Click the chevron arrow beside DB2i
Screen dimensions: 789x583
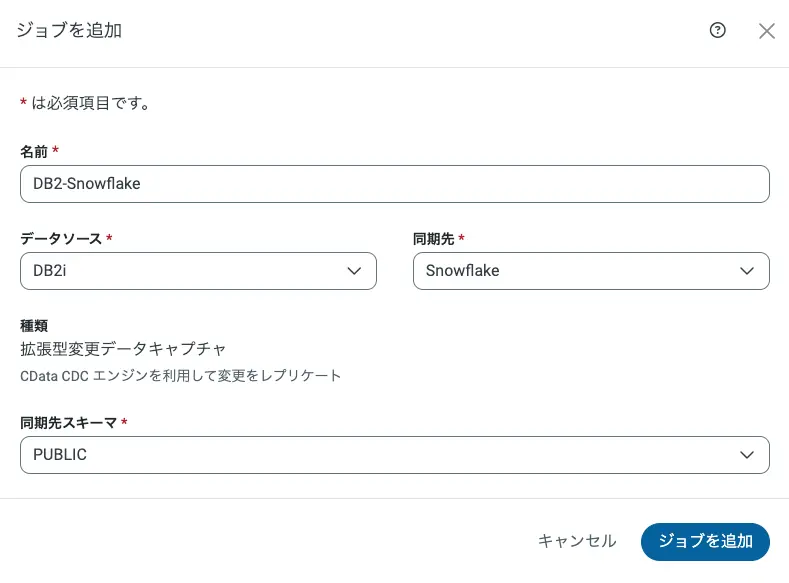354,271
